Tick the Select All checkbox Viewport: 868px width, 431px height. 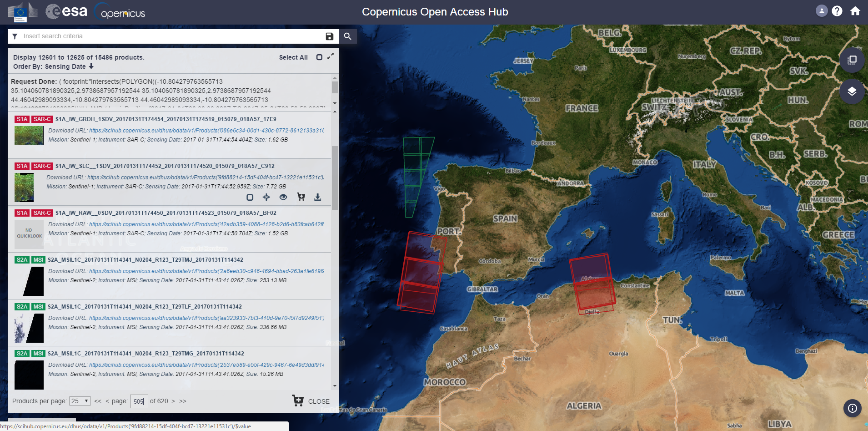(319, 57)
